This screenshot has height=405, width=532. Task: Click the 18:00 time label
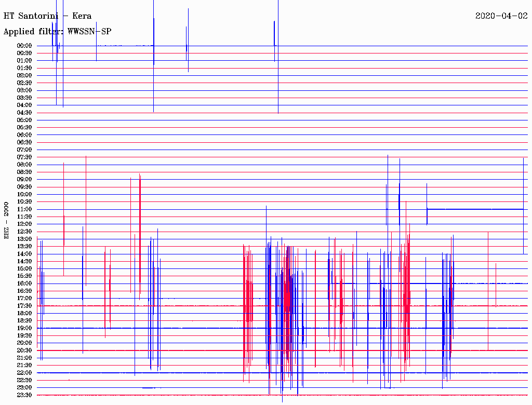click(x=24, y=314)
